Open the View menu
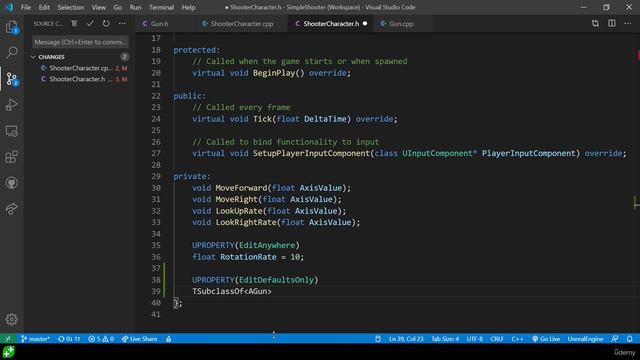The image size is (640, 360). (x=98, y=7)
